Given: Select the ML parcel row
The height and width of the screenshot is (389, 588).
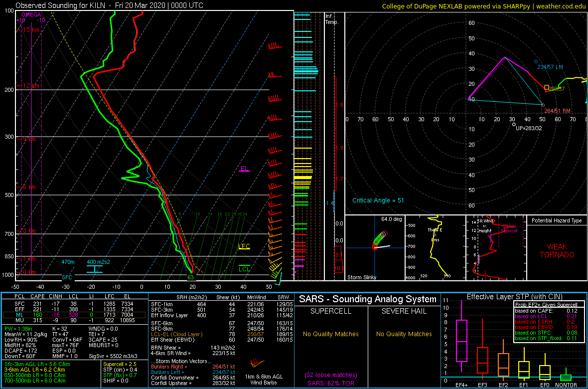Looking at the screenshot, I should [73, 315].
